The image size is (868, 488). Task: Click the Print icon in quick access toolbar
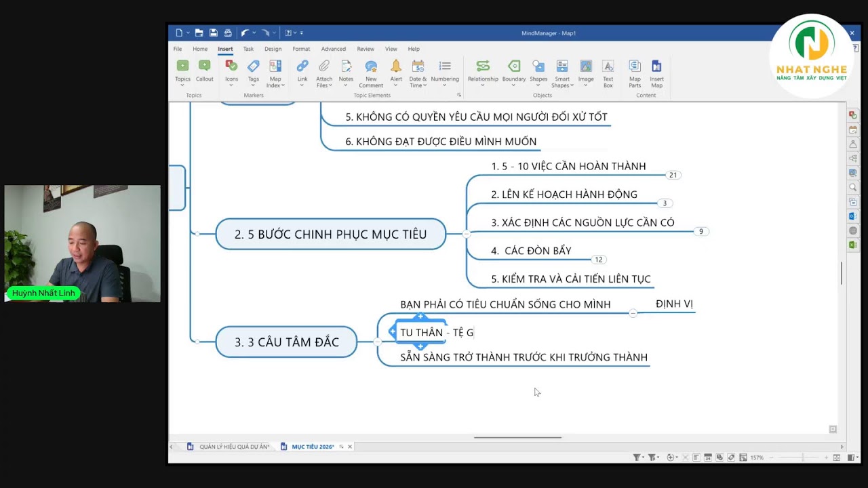(x=228, y=33)
